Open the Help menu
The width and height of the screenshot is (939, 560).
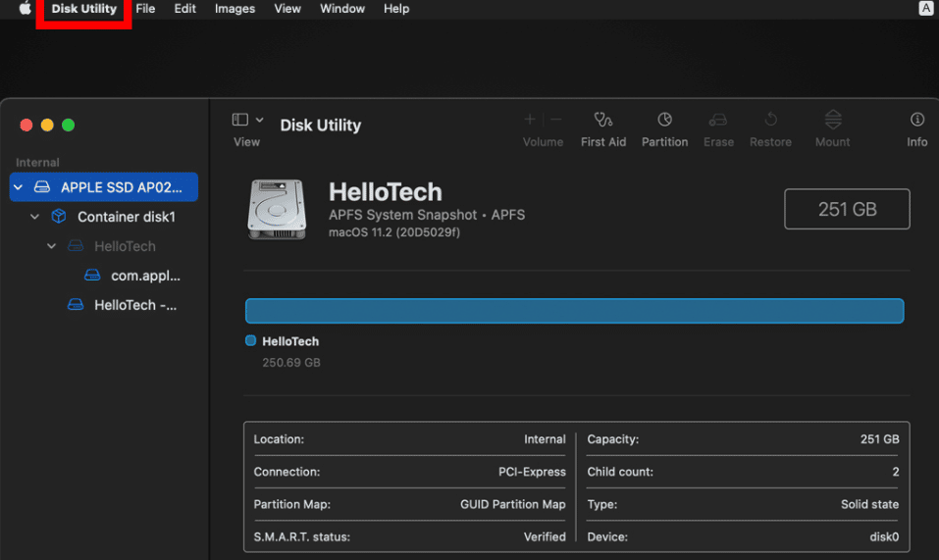coord(396,9)
